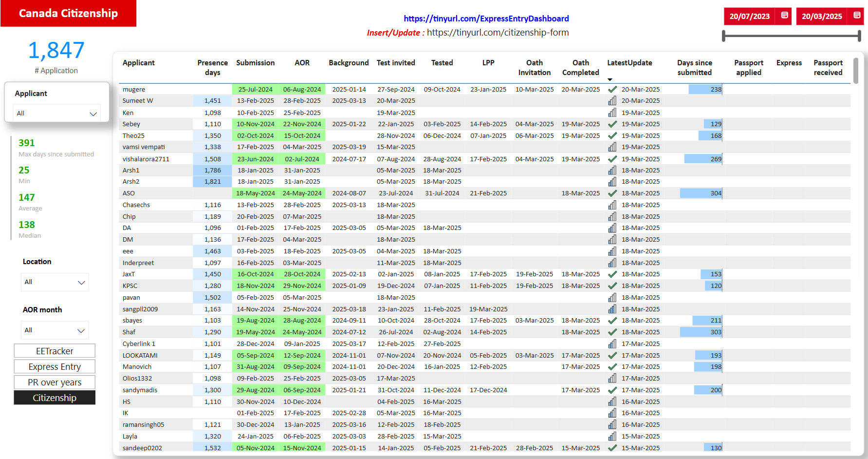Sort by the Presence days column header

tap(212, 68)
